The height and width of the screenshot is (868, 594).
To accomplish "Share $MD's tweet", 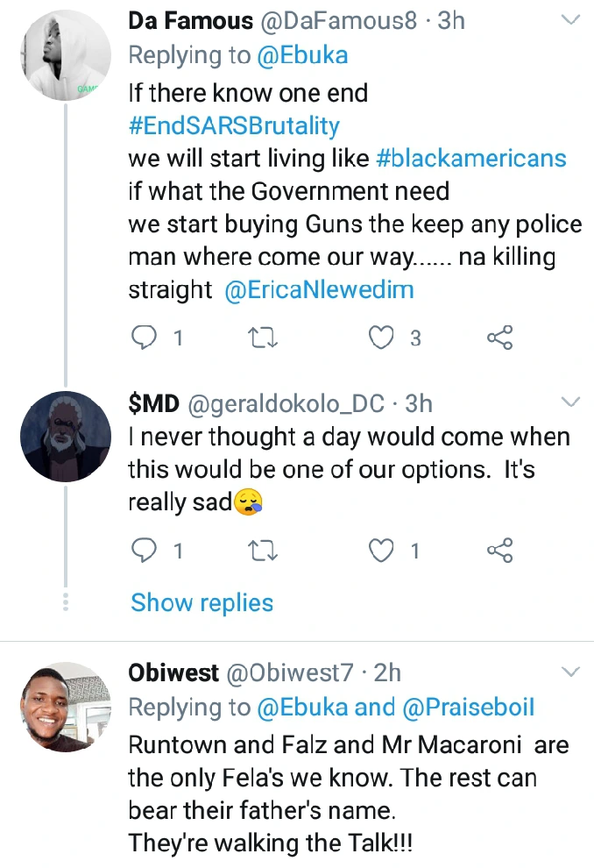I will 499,551.
